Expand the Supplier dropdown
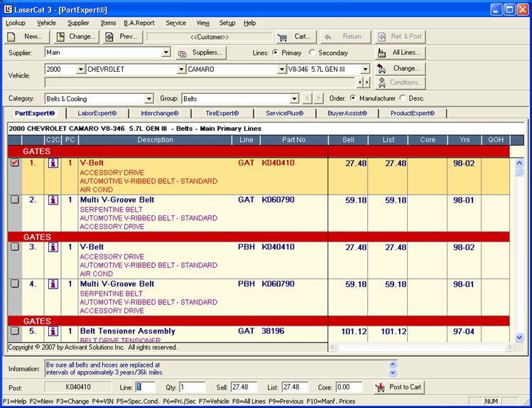The width and height of the screenshot is (532, 408). 166,53
